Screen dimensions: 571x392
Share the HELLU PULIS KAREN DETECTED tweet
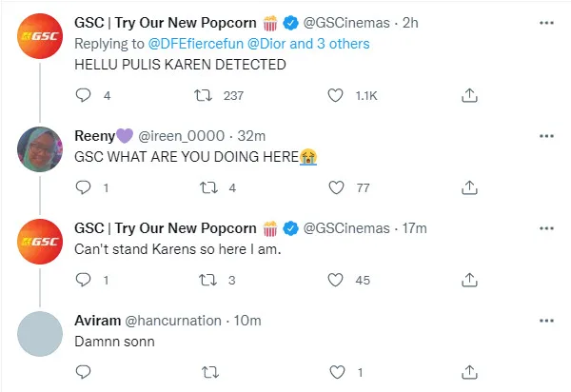pyautogui.click(x=468, y=95)
